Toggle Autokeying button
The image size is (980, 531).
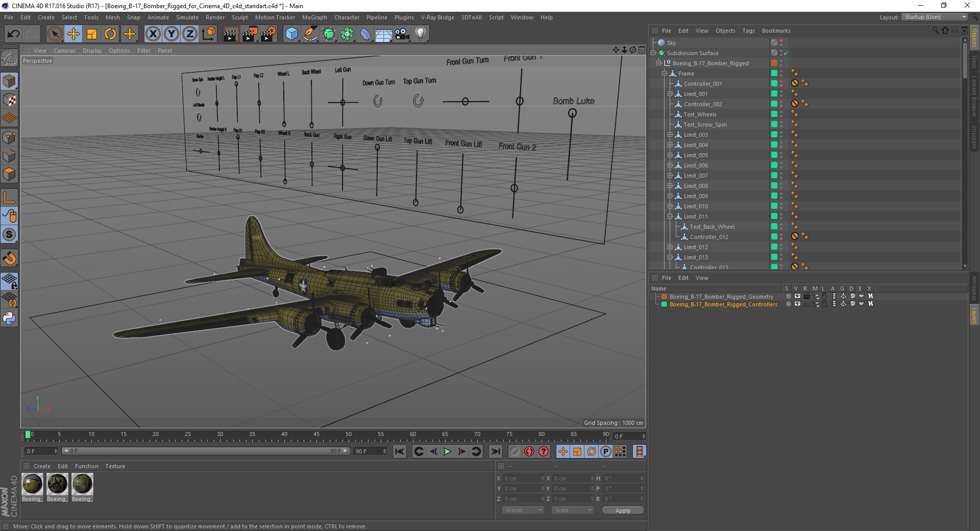[x=529, y=451]
